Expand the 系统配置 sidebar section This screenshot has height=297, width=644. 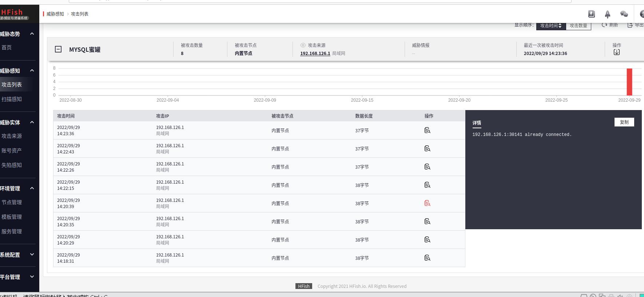pos(17,255)
